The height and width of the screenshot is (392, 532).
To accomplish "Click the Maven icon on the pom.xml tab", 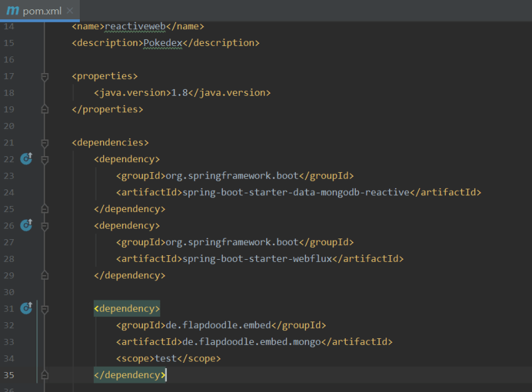I will point(12,11).
